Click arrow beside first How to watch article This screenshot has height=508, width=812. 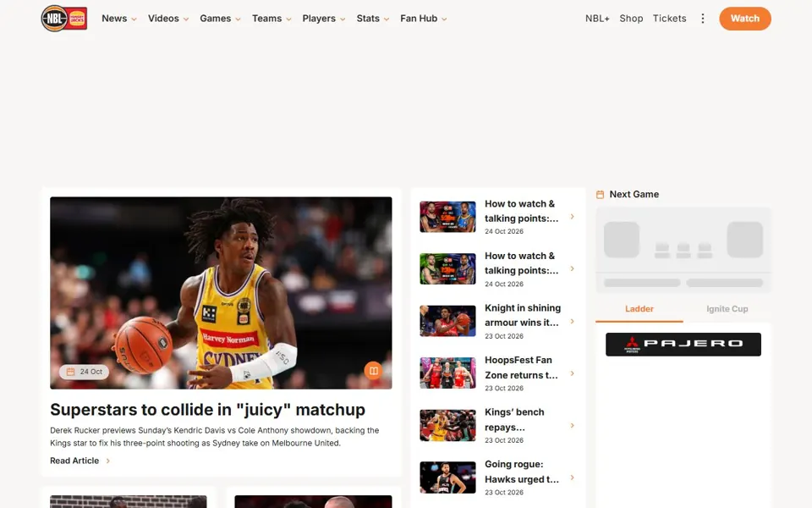point(573,217)
